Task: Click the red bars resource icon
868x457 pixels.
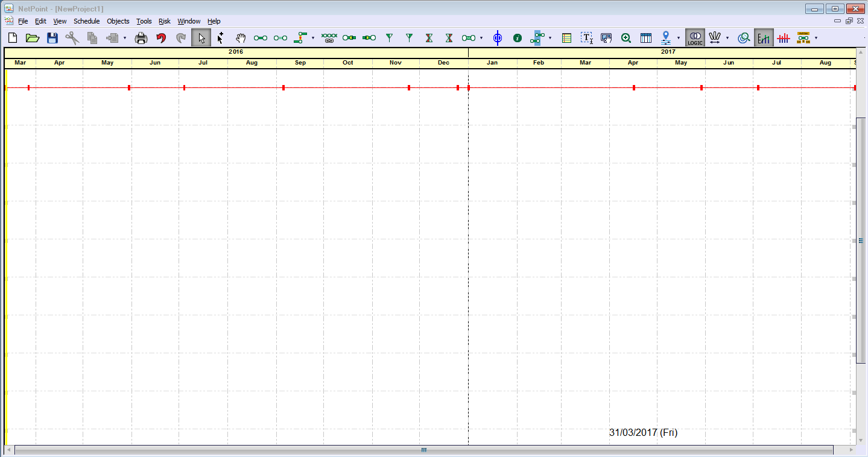Action: pyautogui.click(x=784, y=38)
